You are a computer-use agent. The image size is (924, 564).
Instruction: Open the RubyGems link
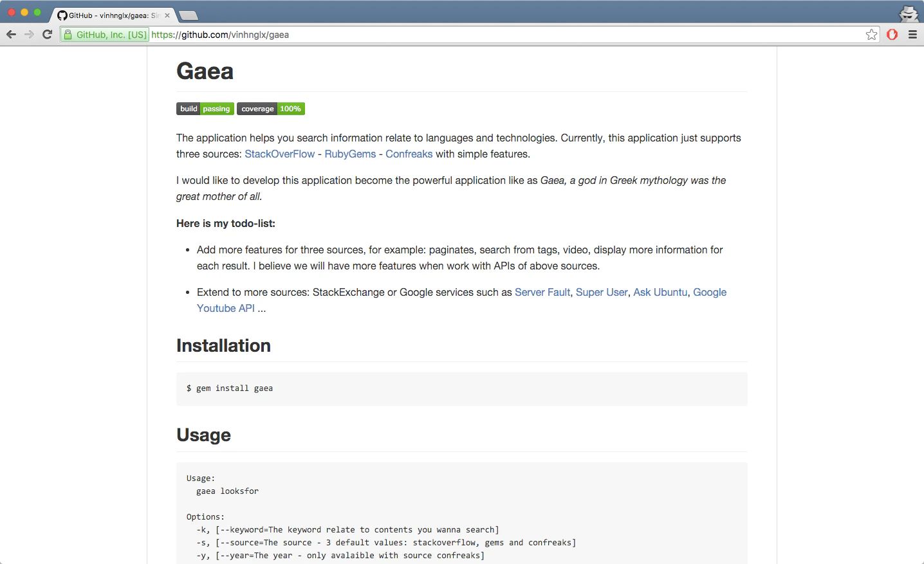(350, 154)
